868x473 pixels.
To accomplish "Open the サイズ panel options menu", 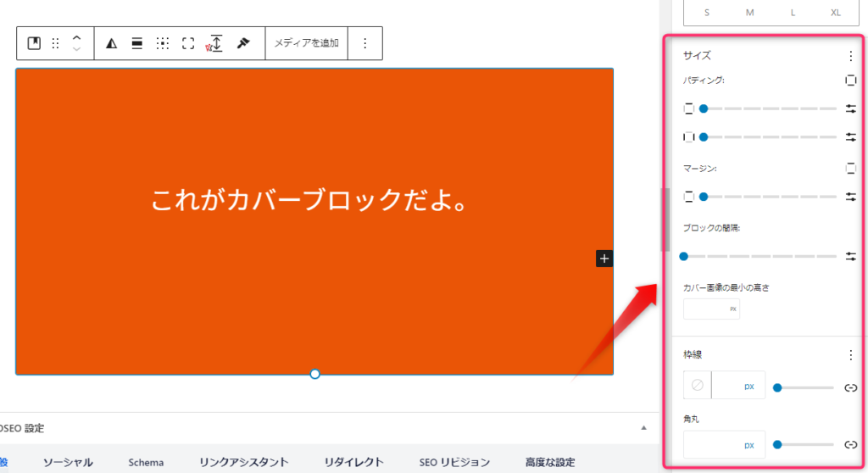I will [x=851, y=56].
